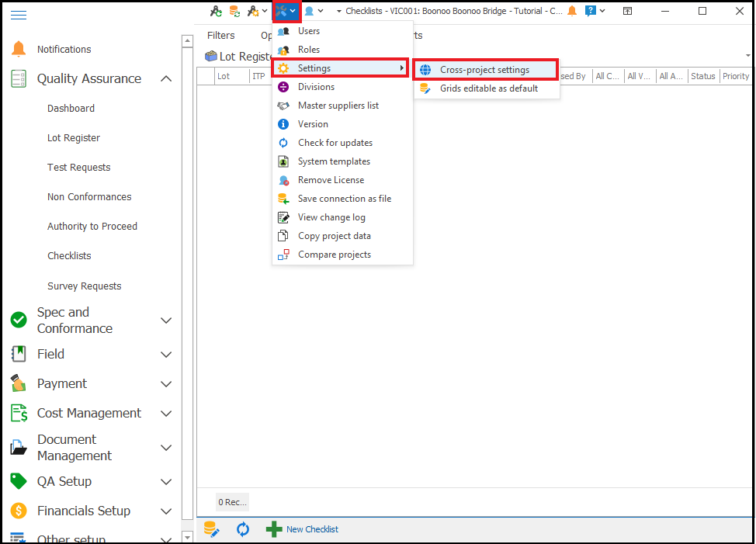Click the New Checklist button
This screenshot has width=756, height=544.
tap(303, 529)
